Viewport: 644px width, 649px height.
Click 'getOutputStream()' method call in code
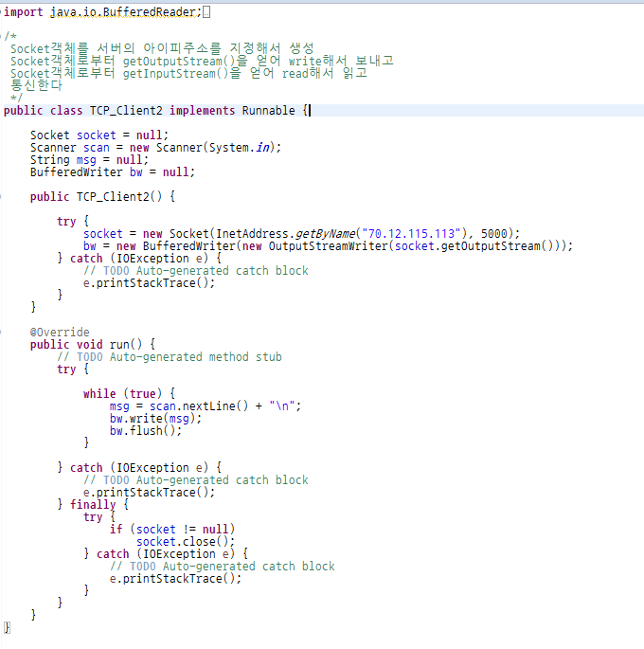pyautogui.click(x=497, y=246)
